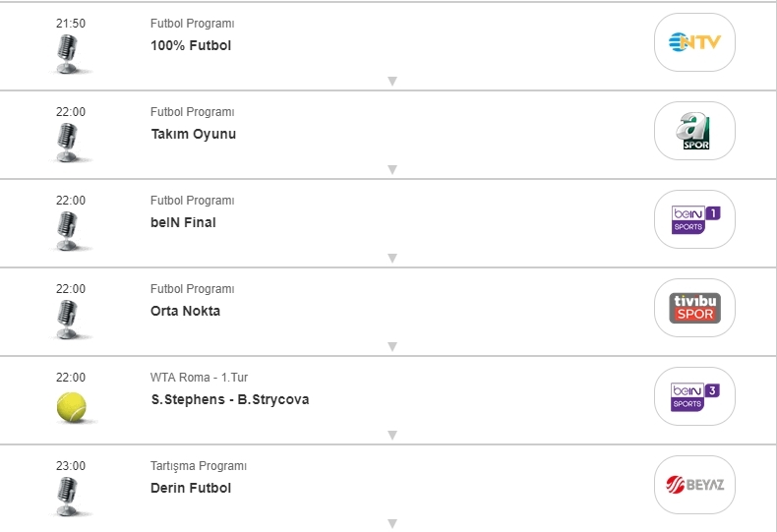This screenshot has width=777, height=532.
Task: Click the tennis ball icon for WTA Roma
Action: tap(71, 404)
